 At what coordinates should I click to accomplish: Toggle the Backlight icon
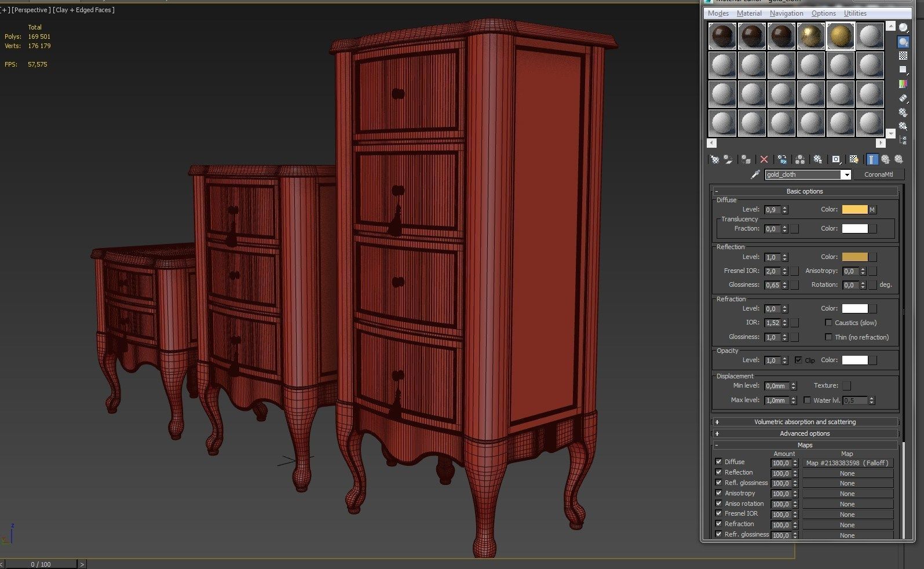[903, 42]
